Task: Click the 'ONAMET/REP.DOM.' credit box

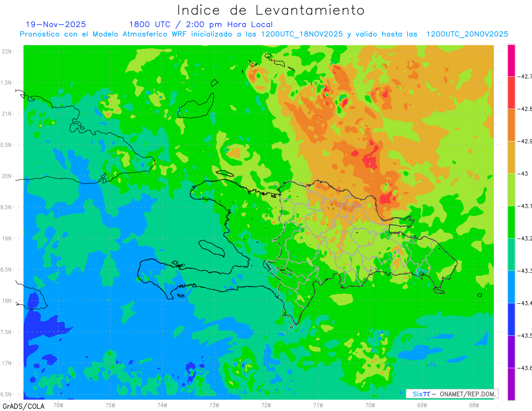Action: (452, 394)
